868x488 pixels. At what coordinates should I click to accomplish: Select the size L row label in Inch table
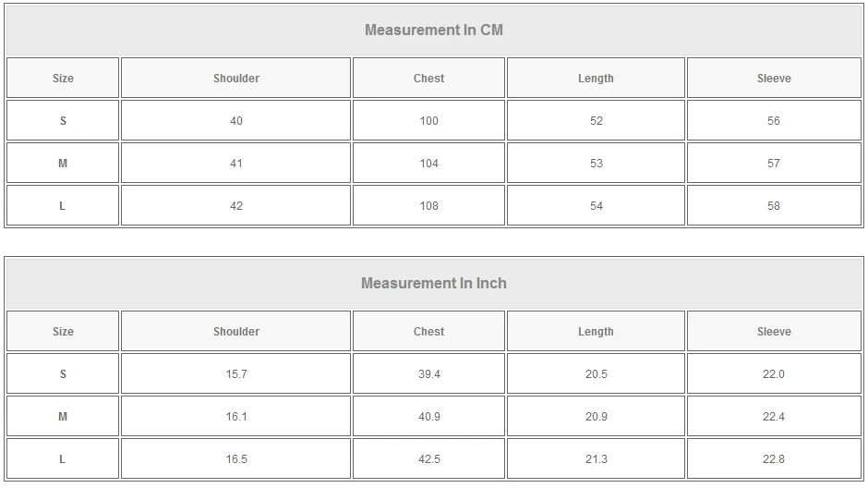(x=63, y=459)
